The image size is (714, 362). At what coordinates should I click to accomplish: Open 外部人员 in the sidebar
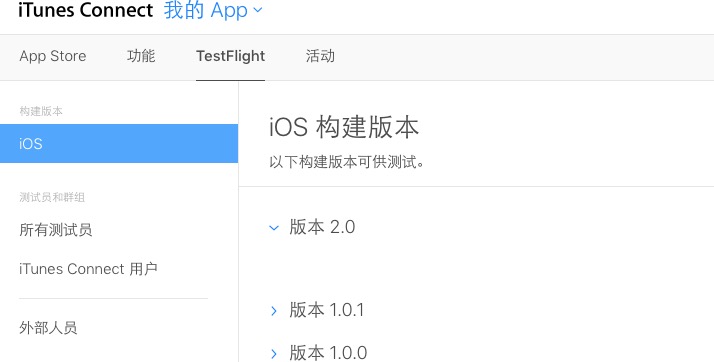[x=48, y=327]
